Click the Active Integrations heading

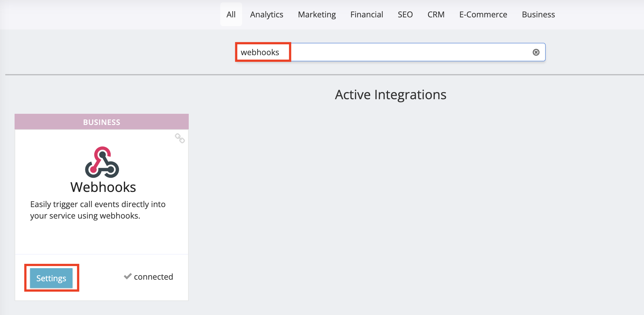click(390, 95)
